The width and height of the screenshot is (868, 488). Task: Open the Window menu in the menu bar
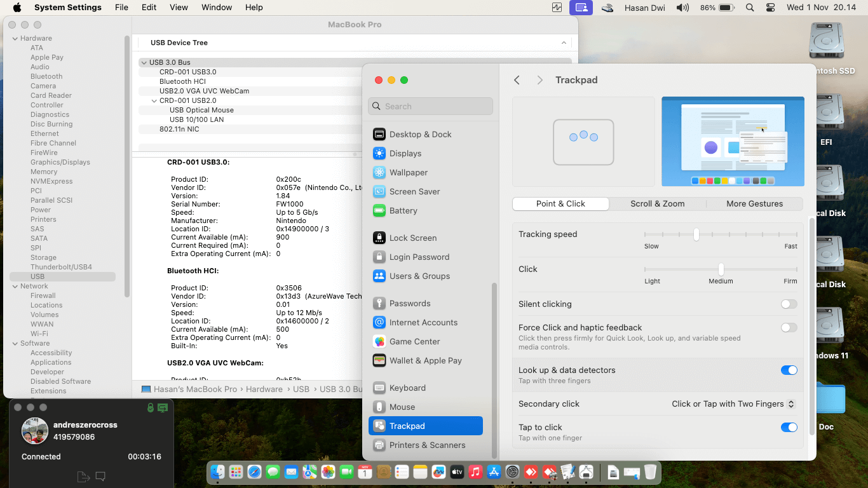tap(217, 7)
